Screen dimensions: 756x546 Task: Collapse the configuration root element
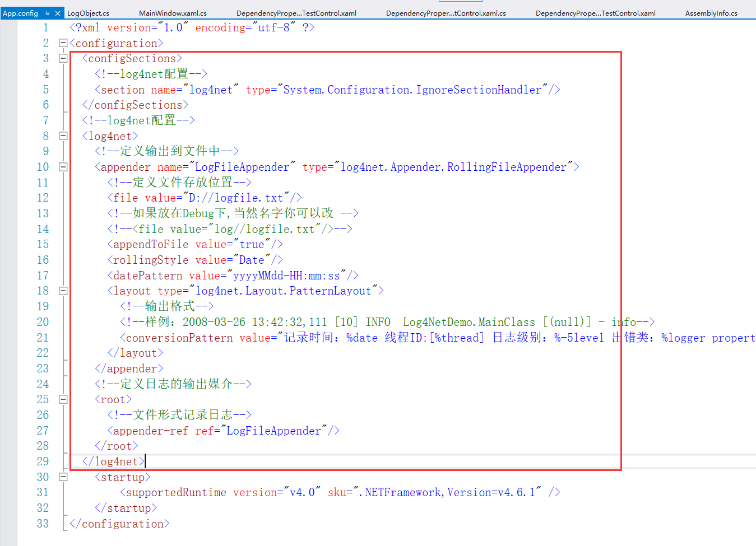[63, 43]
